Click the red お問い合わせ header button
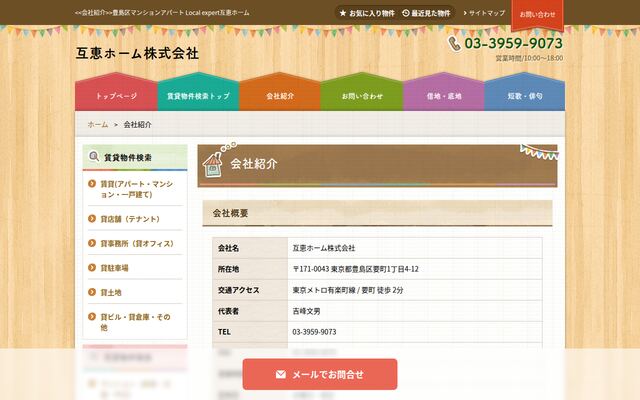 537,15
